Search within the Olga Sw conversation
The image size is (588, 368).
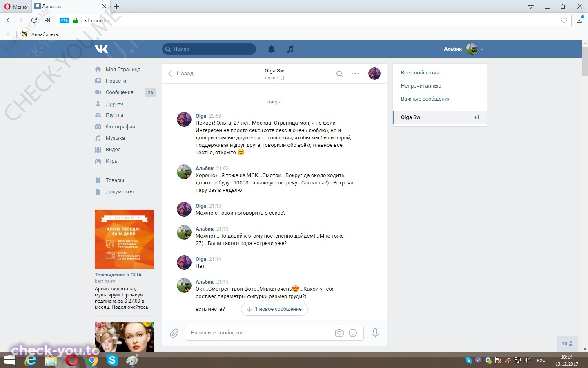(339, 74)
